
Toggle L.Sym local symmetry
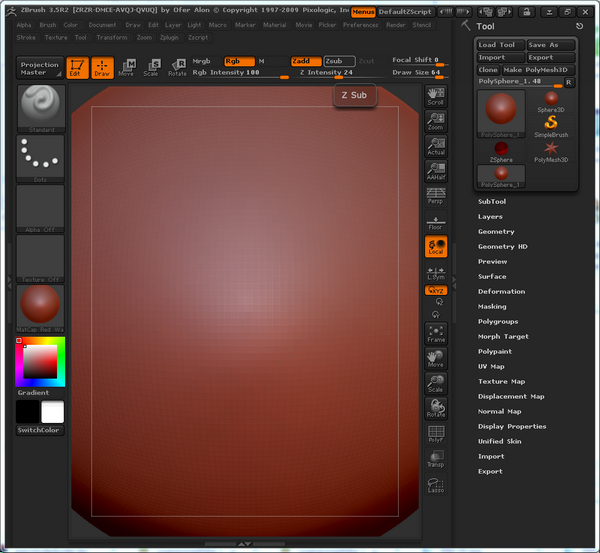[436, 271]
